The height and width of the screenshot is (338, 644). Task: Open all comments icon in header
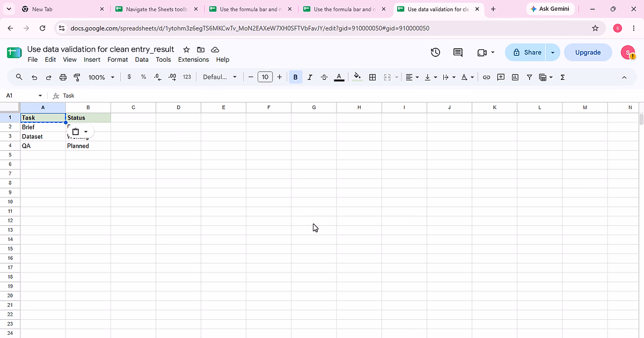pyautogui.click(x=458, y=52)
